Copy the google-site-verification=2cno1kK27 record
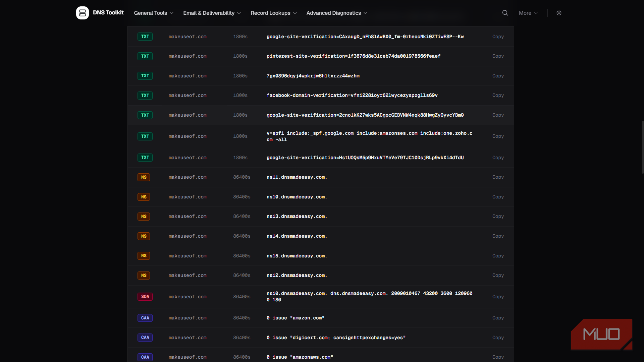Viewport: 644px width, 362px height. 498,115
